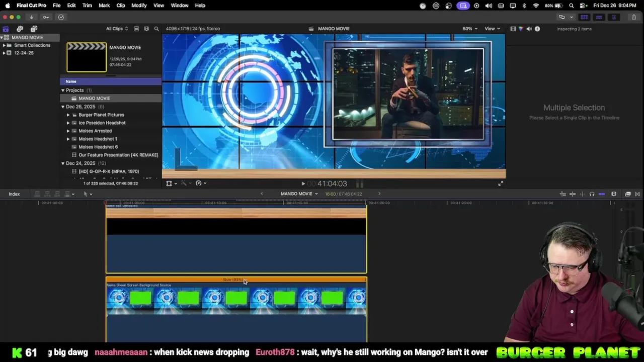Open MANGO MOVIE timeline name dropdown

[299, 194]
